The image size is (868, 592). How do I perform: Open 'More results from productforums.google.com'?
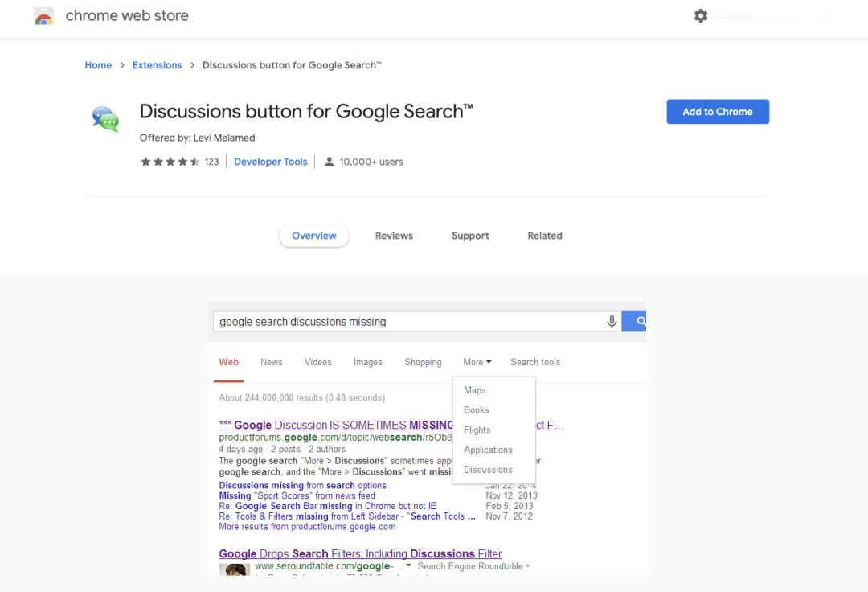[307, 527]
